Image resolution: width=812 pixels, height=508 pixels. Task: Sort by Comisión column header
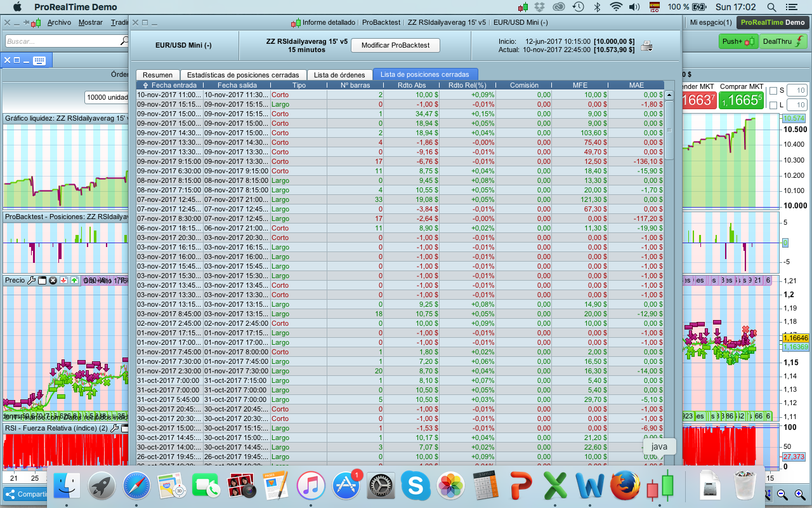(525, 85)
